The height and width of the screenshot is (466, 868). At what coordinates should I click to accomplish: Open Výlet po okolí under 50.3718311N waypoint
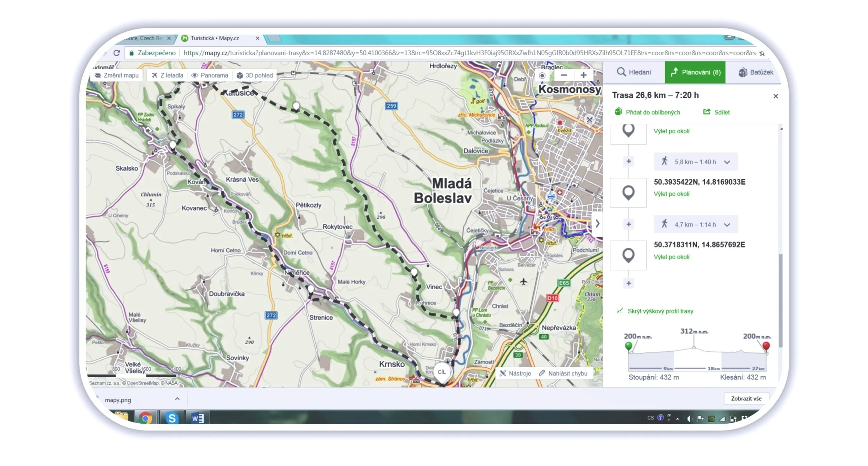pyautogui.click(x=671, y=257)
